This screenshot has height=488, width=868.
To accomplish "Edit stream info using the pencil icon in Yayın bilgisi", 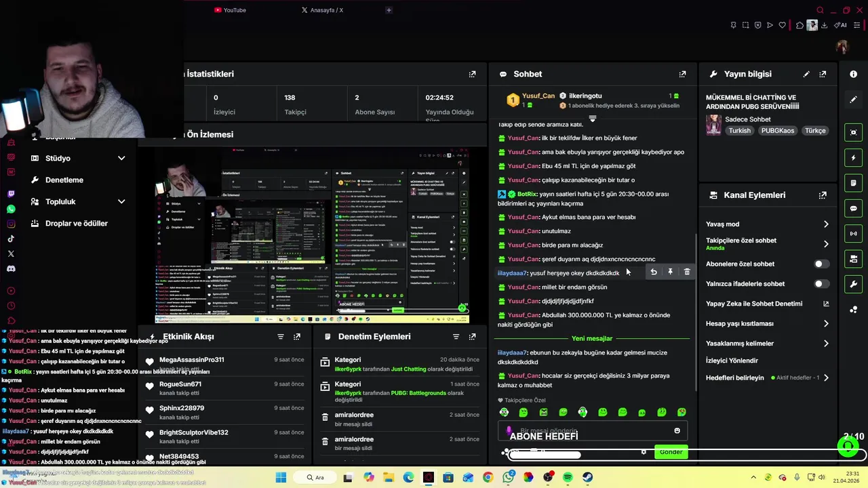I will 806,74.
